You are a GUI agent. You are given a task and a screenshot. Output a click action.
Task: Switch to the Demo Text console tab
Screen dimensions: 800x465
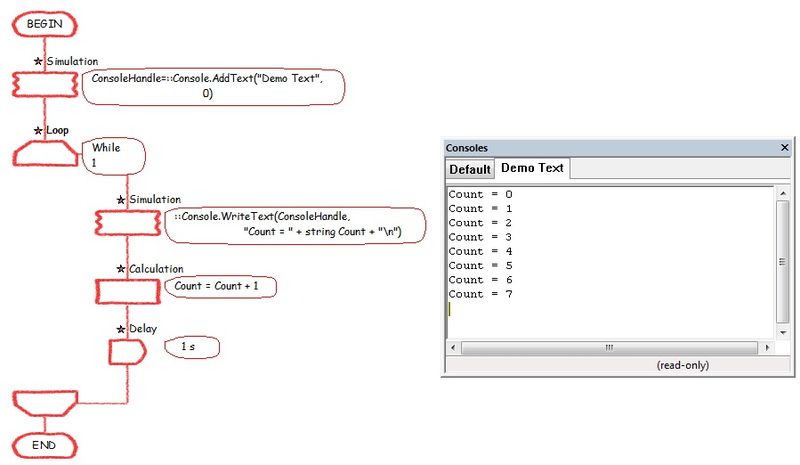pyautogui.click(x=532, y=168)
